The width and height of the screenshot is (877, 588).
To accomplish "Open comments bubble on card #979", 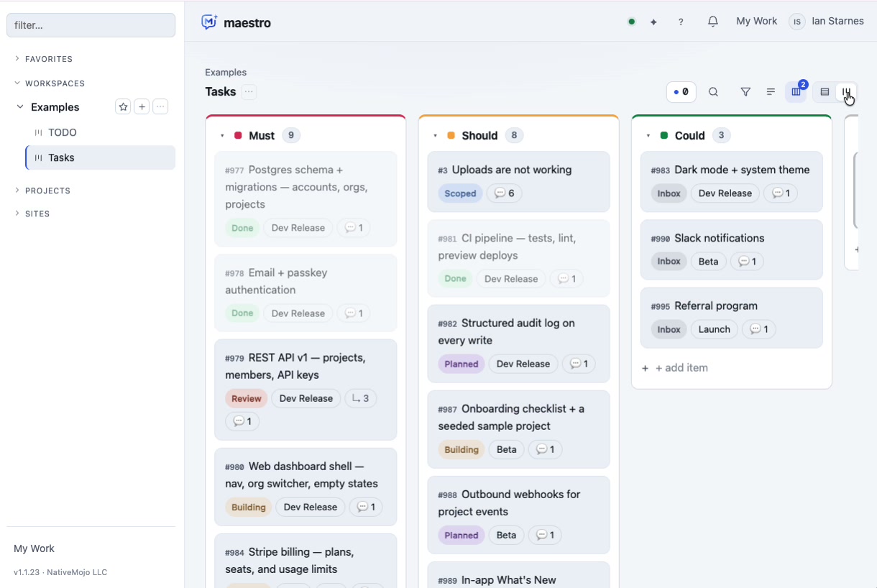I will tap(242, 421).
